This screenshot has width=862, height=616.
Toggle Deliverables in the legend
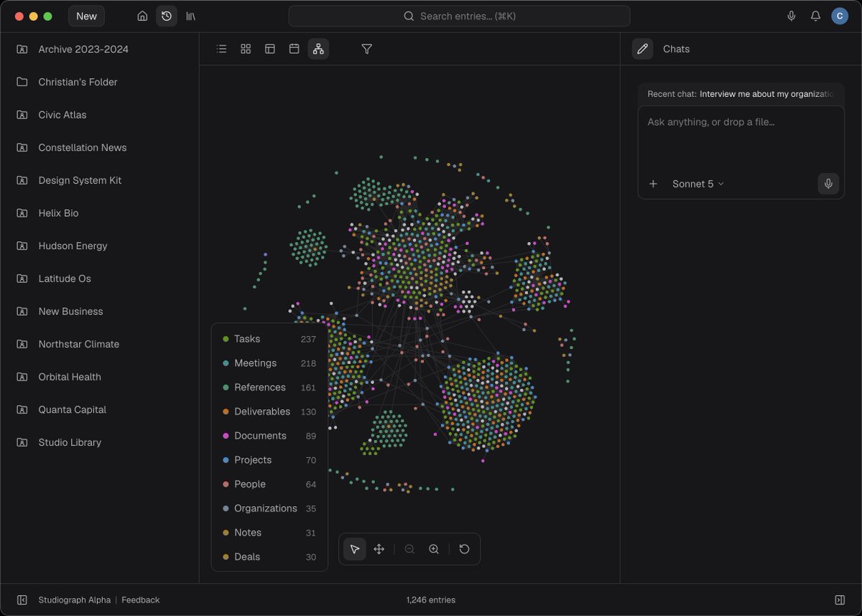pyautogui.click(x=269, y=411)
